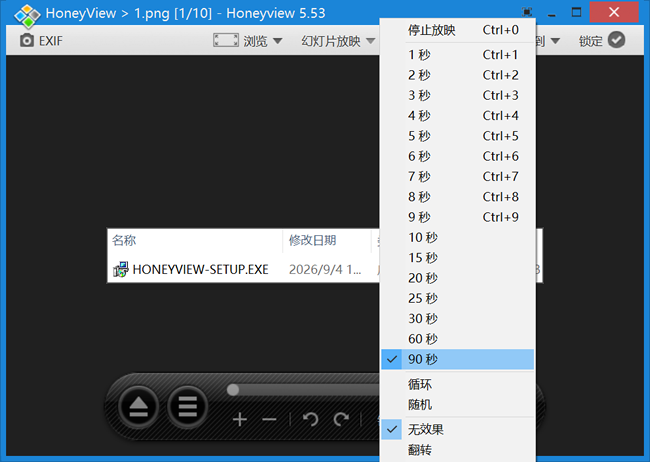Set the slideshow interval to 5 秒
The height and width of the screenshot is (462, 650).
pos(458,136)
